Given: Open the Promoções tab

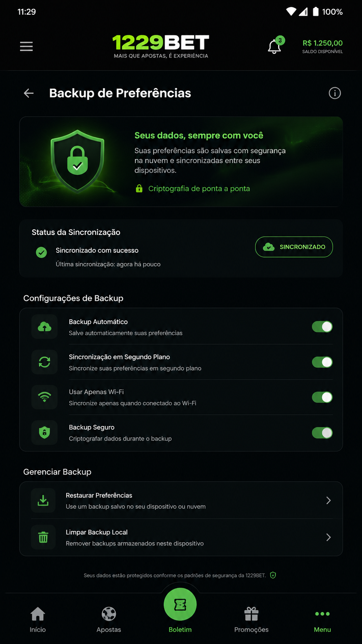Looking at the screenshot, I should 251,619.
